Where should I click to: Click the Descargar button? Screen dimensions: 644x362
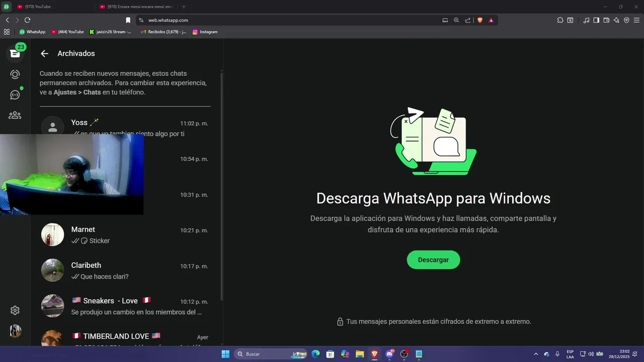click(x=433, y=260)
